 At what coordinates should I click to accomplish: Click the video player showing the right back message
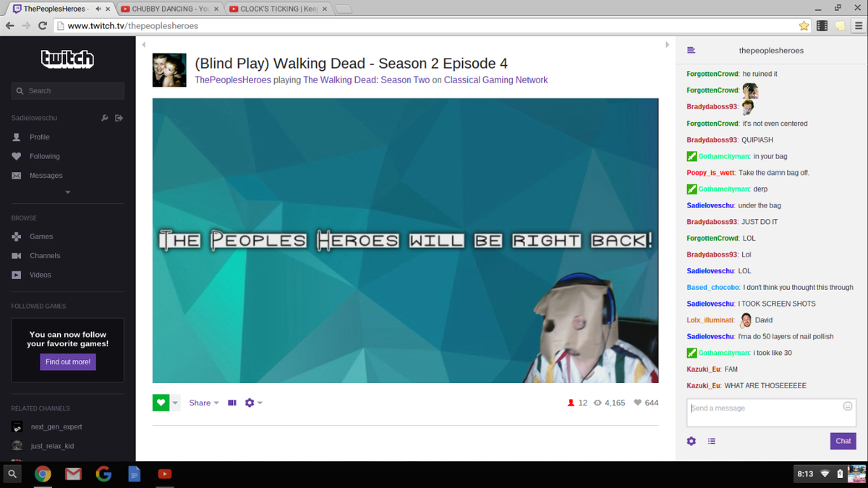[x=405, y=241]
